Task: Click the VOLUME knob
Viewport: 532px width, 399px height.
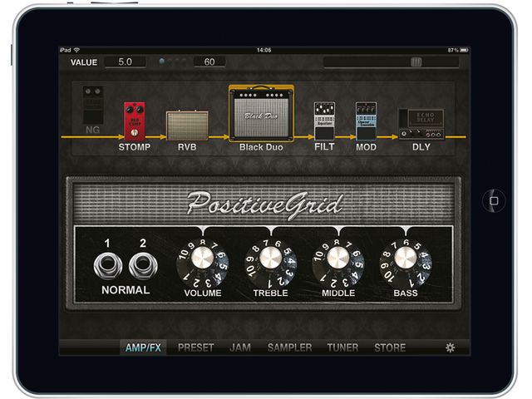Action: click(203, 259)
